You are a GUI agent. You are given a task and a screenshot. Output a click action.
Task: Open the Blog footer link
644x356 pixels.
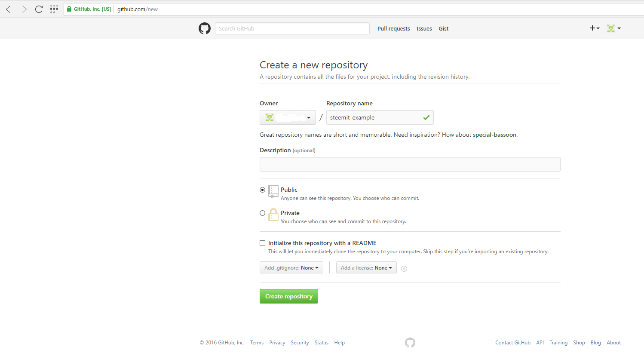596,343
